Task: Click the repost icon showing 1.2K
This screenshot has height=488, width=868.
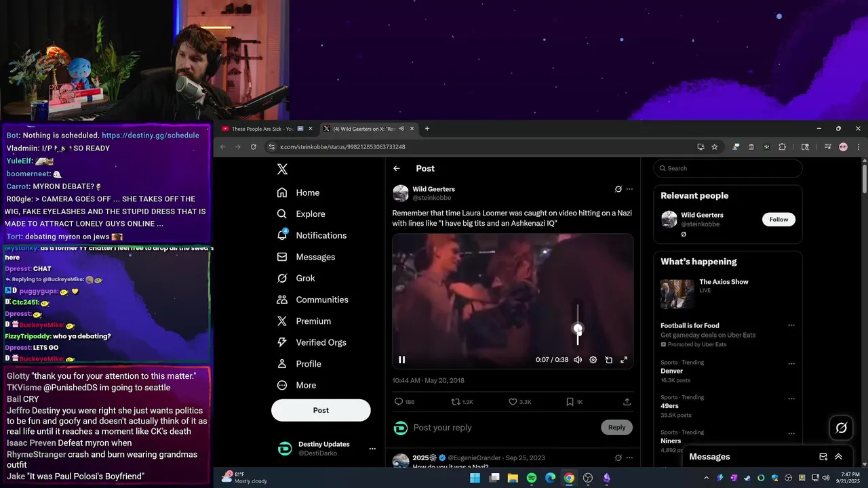Action: (x=456, y=402)
